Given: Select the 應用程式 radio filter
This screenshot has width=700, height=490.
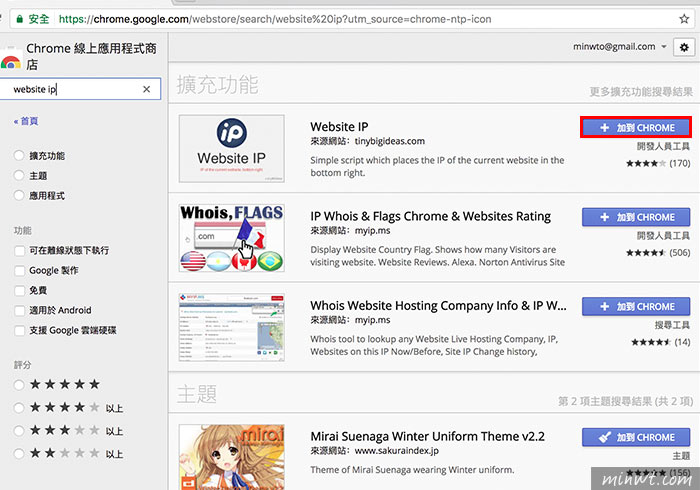Looking at the screenshot, I should pyautogui.click(x=19, y=195).
